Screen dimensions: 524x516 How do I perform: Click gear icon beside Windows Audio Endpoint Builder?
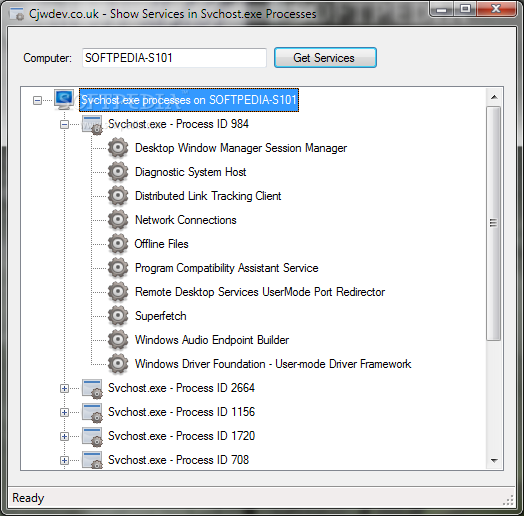pyautogui.click(x=118, y=340)
